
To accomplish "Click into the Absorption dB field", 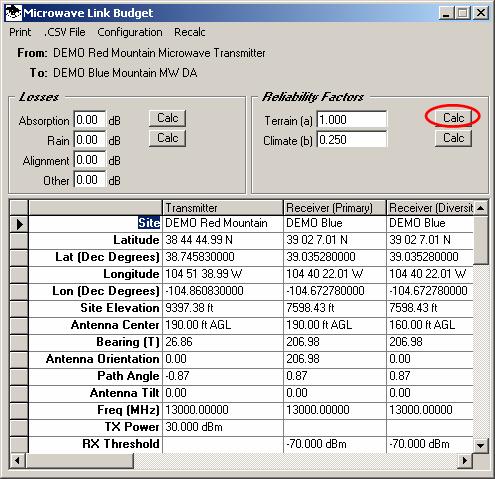I will (90, 120).
